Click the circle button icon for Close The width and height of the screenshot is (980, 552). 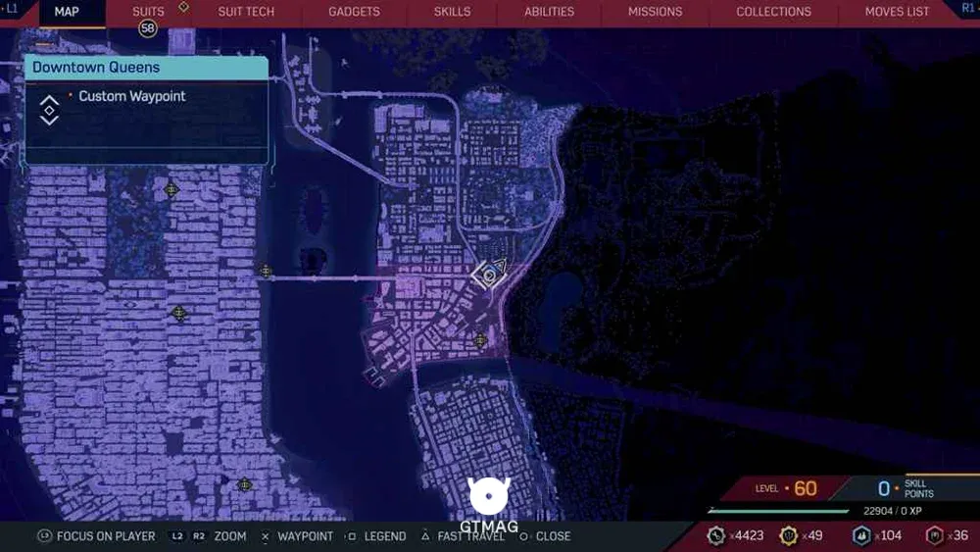pyautogui.click(x=523, y=536)
